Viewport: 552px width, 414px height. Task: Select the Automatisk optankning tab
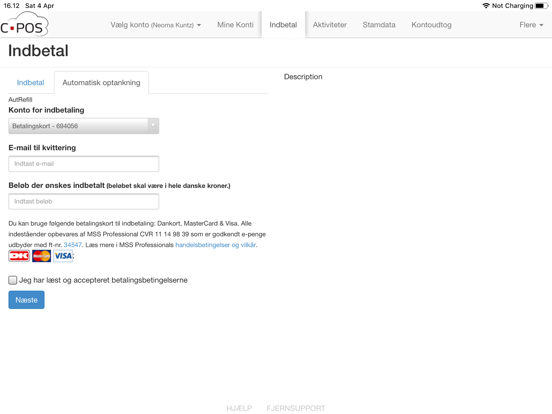click(101, 83)
